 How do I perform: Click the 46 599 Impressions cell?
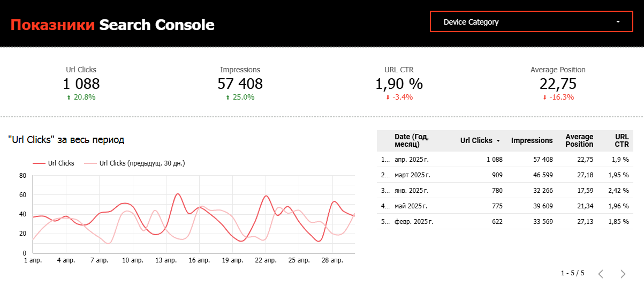click(543, 175)
